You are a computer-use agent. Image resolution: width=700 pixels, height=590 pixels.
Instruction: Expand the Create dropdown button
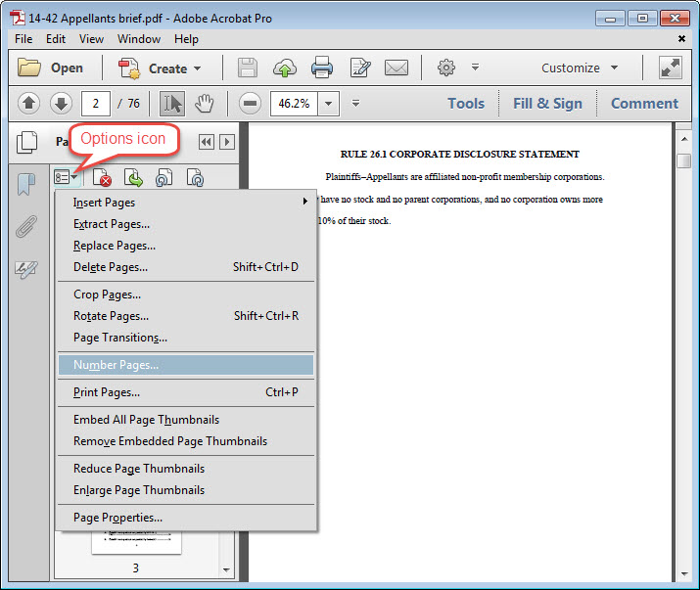pos(160,68)
